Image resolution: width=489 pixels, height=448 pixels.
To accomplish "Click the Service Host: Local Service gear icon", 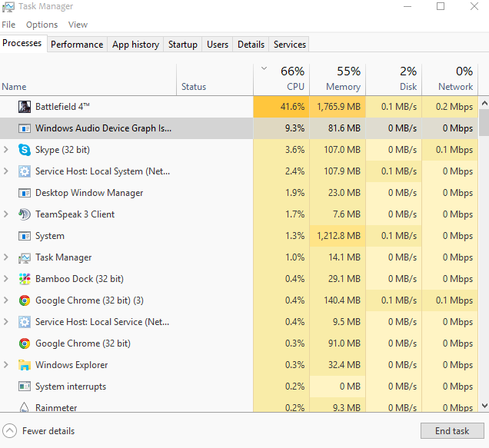I will pos(25,322).
